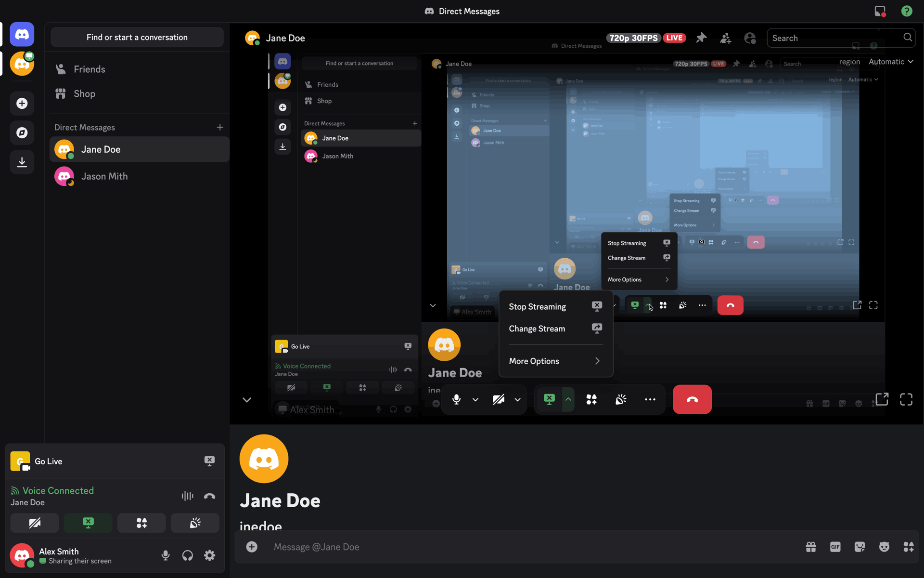Start an activity from voice panel
Image resolution: width=924 pixels, height=578 pixels.
coord(141,523)
